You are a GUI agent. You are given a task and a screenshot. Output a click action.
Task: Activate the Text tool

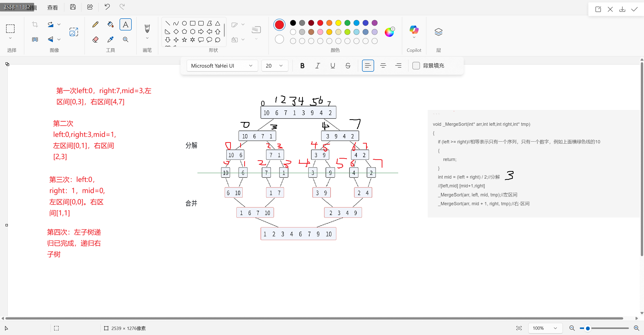pyautogui.click(x=125, y=24)
